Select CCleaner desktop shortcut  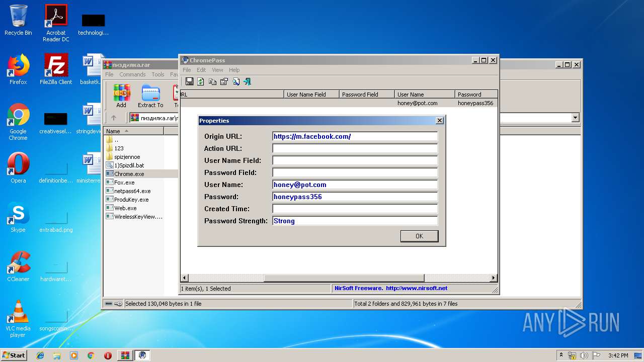pyautogui.click(x=18, y=266)
